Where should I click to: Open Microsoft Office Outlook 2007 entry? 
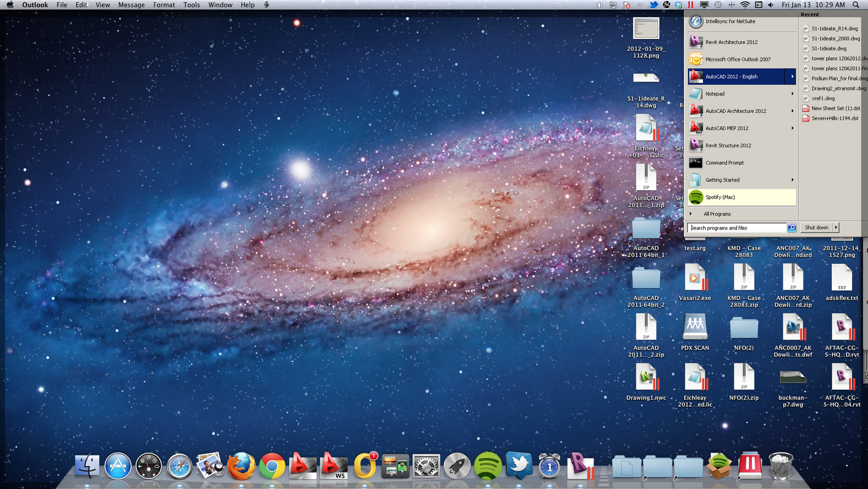click(x=742, y=60)
